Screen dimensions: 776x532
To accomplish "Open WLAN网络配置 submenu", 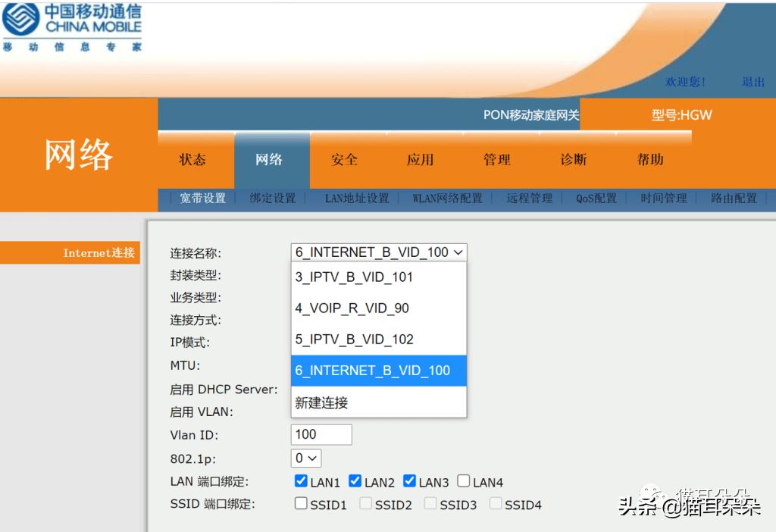I will (x=447, y=199).
